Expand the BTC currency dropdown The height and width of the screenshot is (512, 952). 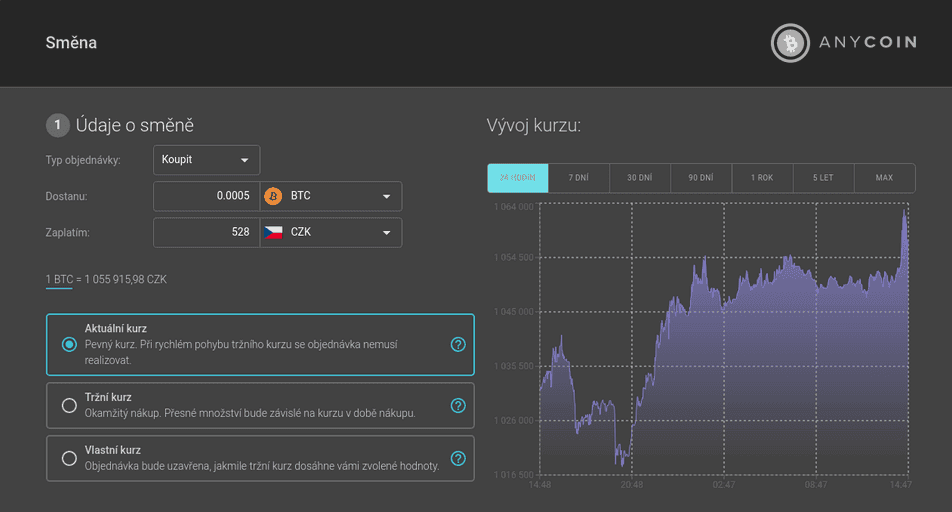point(331,196)
